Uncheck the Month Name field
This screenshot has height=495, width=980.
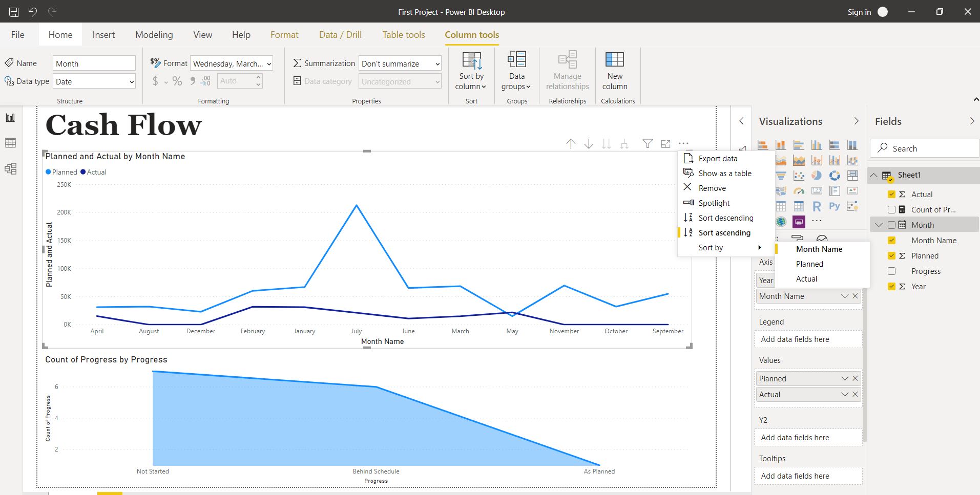tap(891, 240)
